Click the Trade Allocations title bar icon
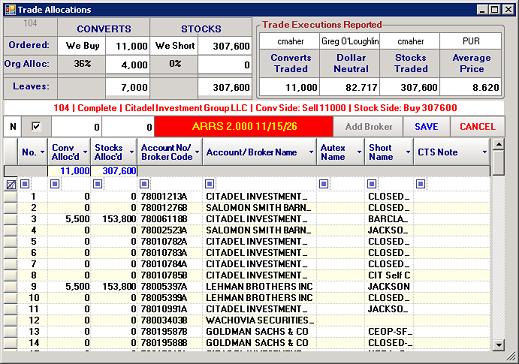This screenshot has width=519, height=364. point(10,10)
